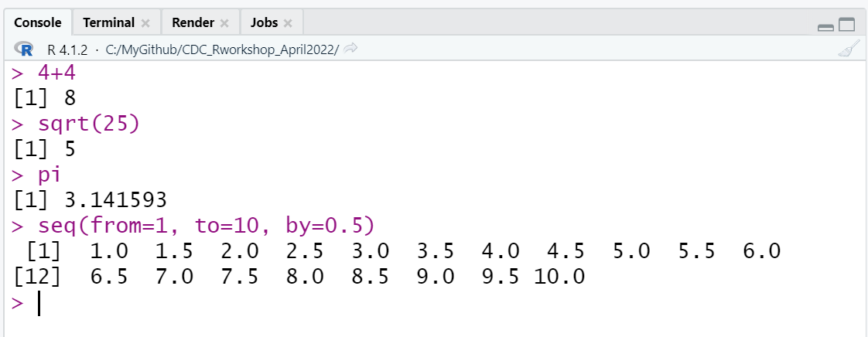This screenshot has height=337, width=868.
Task: Click the CDC_Rworkshop_April2022 directory path
Action: tap(222, 49)
